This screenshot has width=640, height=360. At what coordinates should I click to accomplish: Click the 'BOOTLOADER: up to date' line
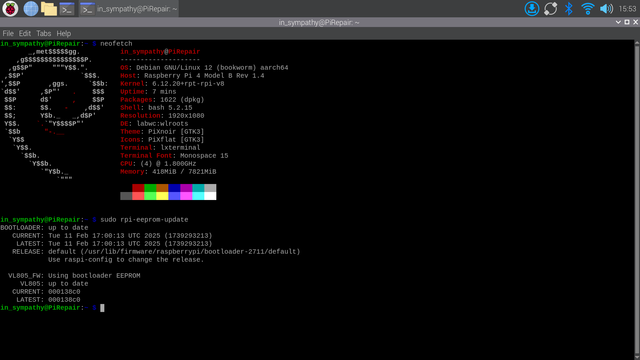(44, 228)
